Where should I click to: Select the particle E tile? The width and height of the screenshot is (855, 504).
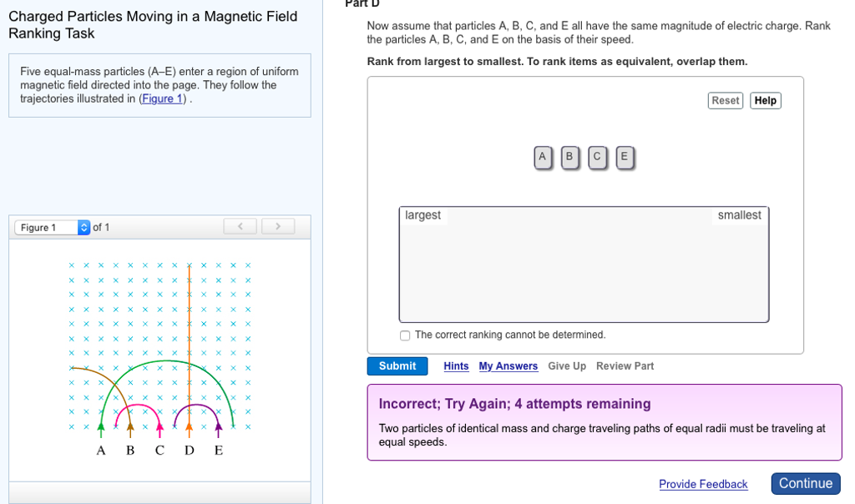pos(625,157)
